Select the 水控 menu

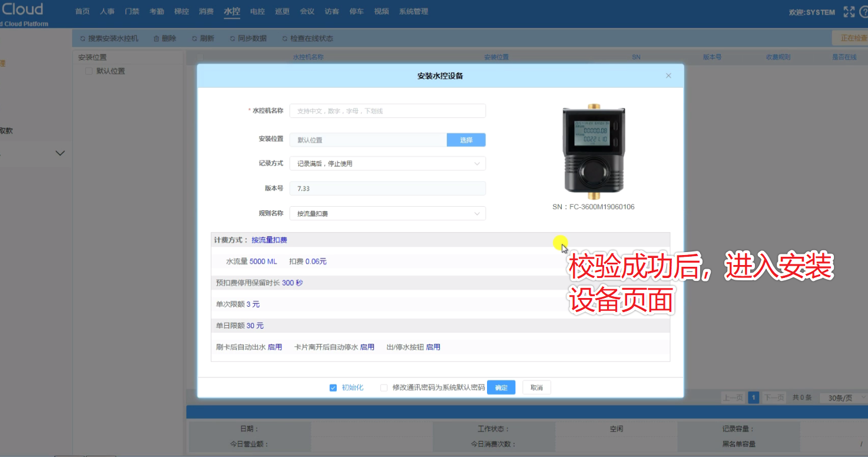pos(232,12)
